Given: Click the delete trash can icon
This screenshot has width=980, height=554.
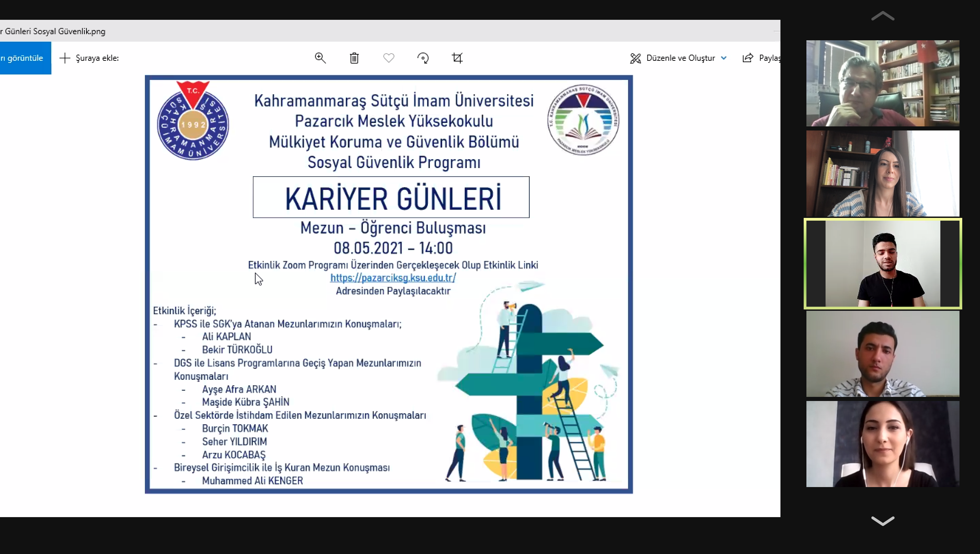Looking at the screenshot, I should (354, 58).
